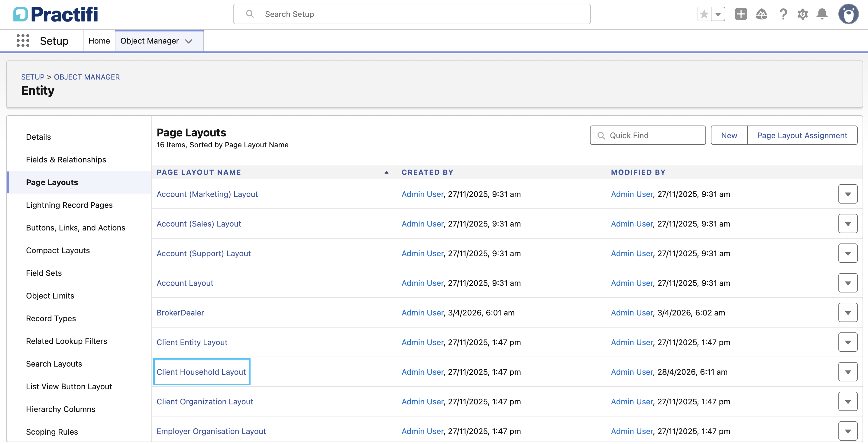Click the OBJECT MANAGER breadcrumb link
Image resolution: width=868 pixels, height=444 pixels.
[87, 77]
